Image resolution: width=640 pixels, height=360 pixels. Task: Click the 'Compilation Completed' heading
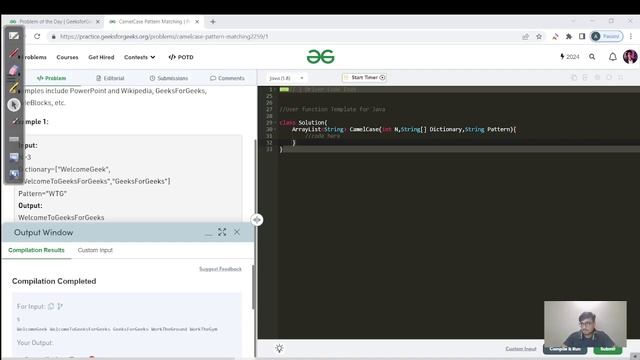coord(54,281)
